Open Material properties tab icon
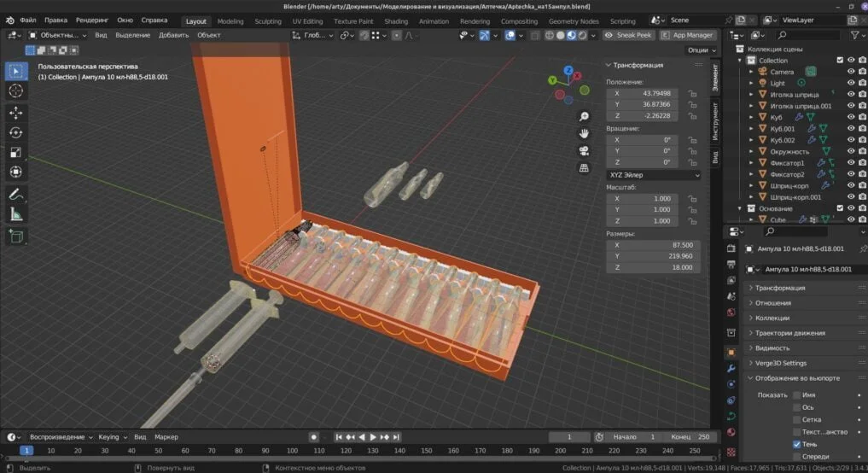 pyautogui.click(x=731, y=432)
